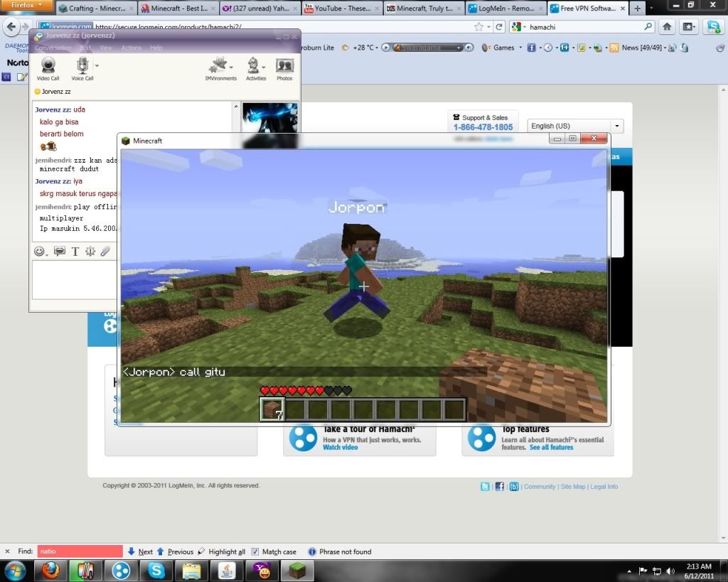This screenshot has width=728, height=582.
Task: Click the Skype icon in the Firefox toolbar
Action: (x=712, y=27)
